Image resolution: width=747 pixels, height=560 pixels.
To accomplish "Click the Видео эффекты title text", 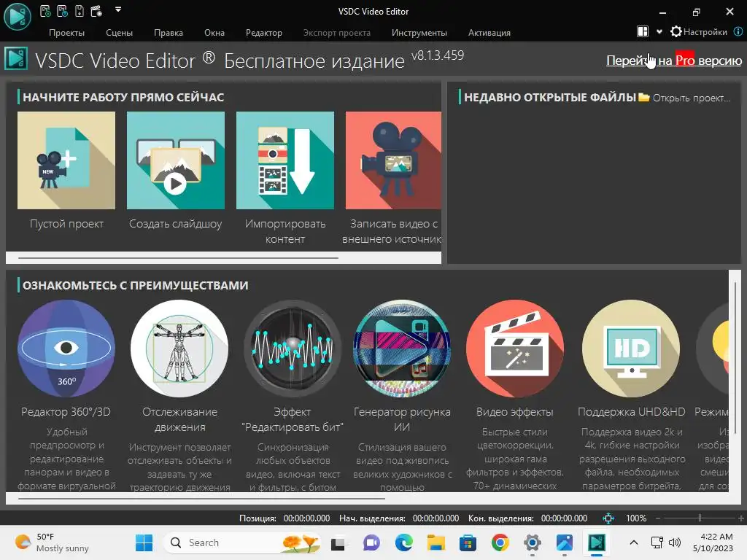I will tap(514, 412).
